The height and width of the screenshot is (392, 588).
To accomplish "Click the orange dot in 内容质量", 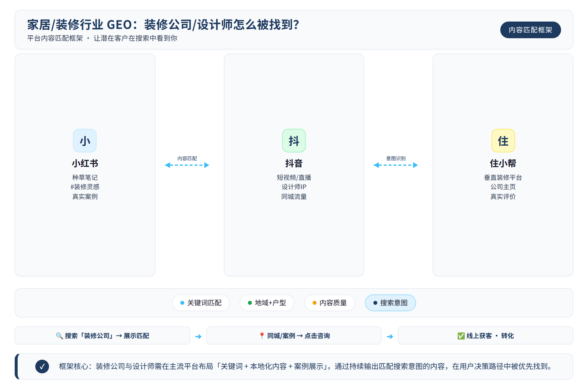I will (315, 303).
